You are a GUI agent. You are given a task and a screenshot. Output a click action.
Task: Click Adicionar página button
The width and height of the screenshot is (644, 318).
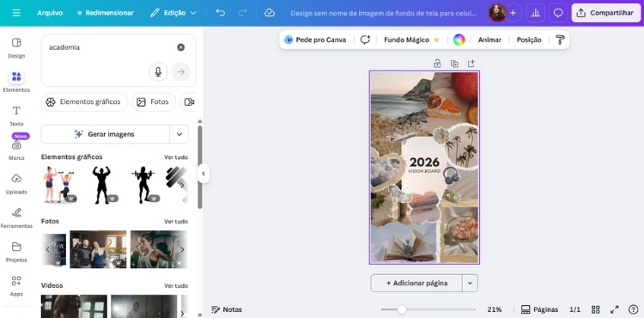click(x=416, y=283)
